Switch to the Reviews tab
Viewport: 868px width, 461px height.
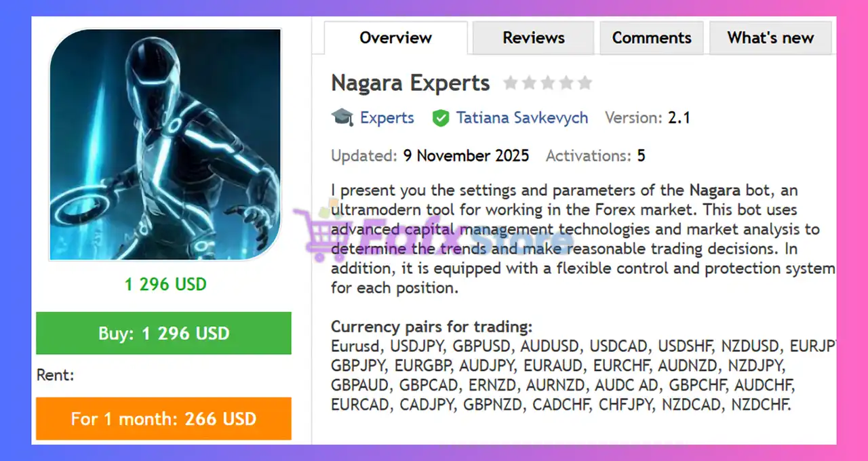[533, 38]
